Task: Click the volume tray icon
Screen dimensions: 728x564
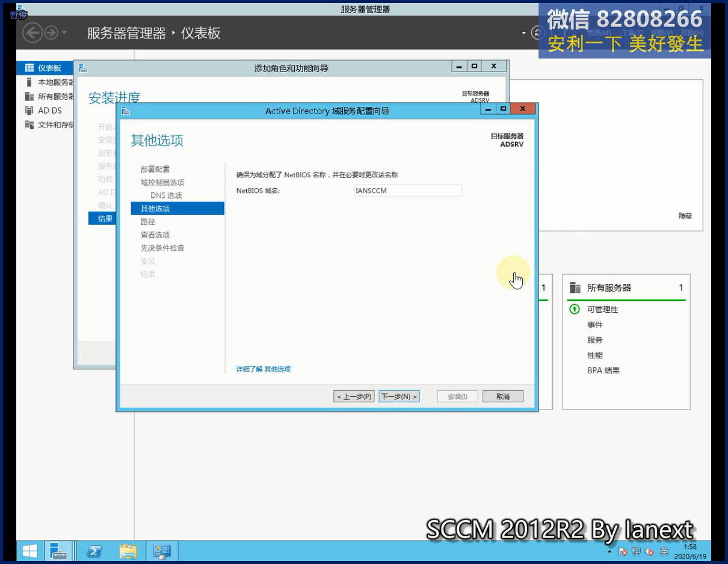Action: [649, 551]
